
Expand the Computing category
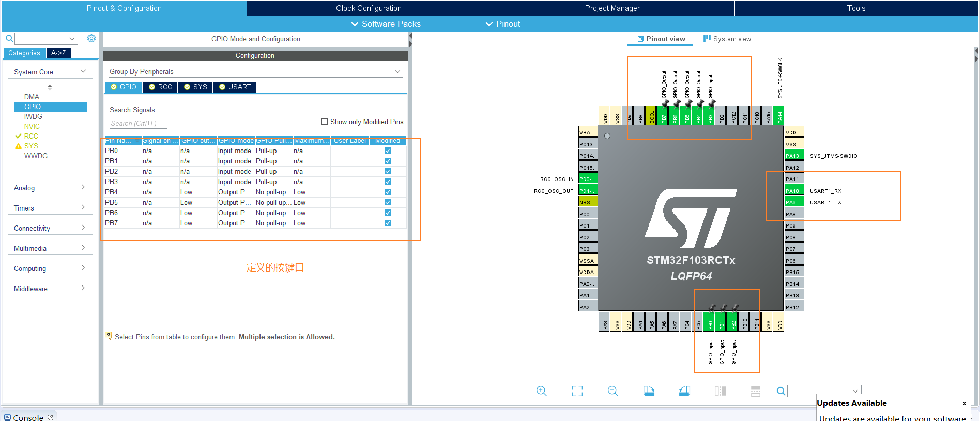83,268
